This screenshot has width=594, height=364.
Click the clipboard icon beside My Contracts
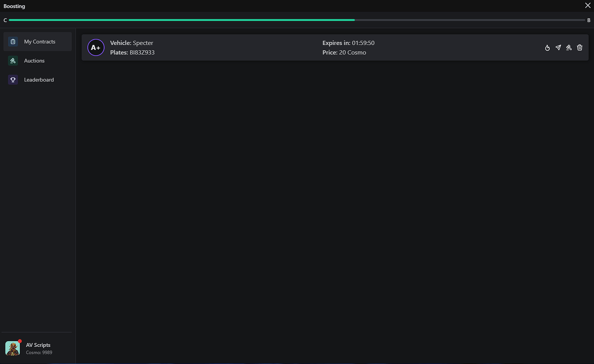(13, 41)
